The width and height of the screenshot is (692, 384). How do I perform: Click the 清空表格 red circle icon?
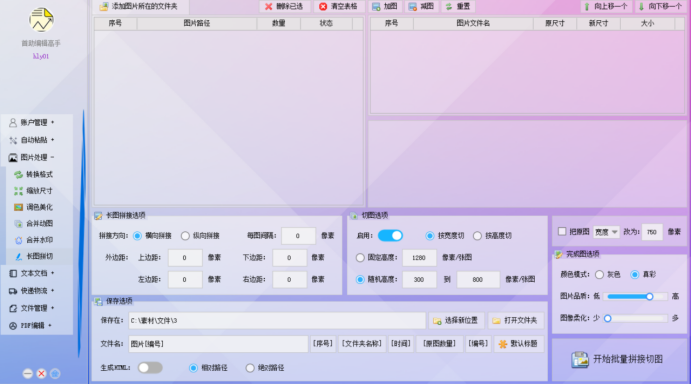click(x=323, y=7)
